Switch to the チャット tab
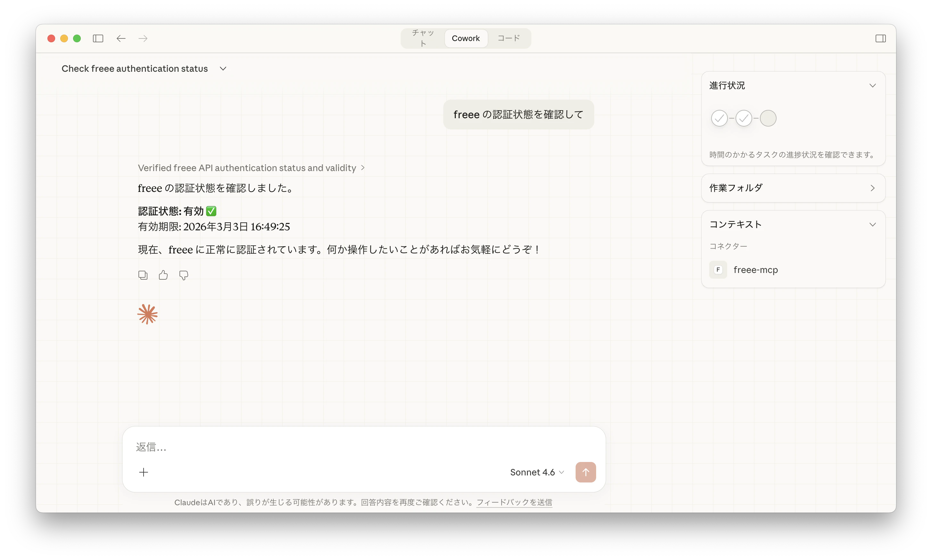932x560 pixels. (x=423, y=38)
